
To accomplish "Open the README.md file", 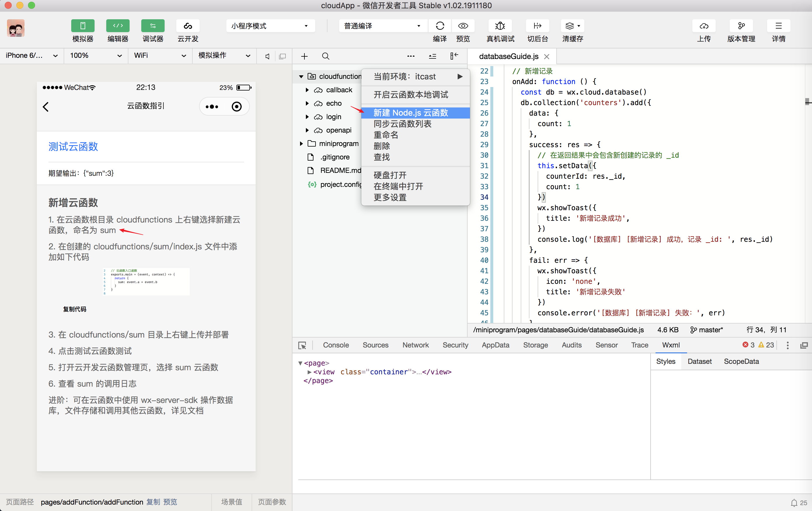I will tap(334, 170).
